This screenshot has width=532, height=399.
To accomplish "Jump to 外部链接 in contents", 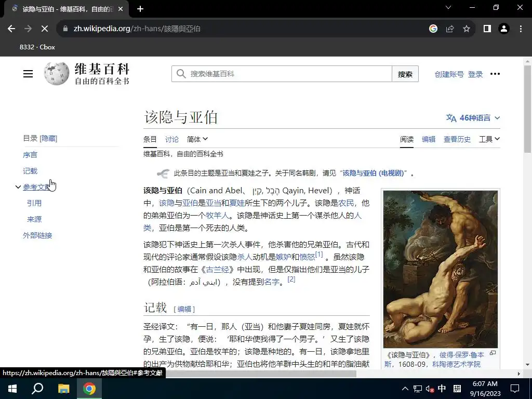I will pos(37,235).
